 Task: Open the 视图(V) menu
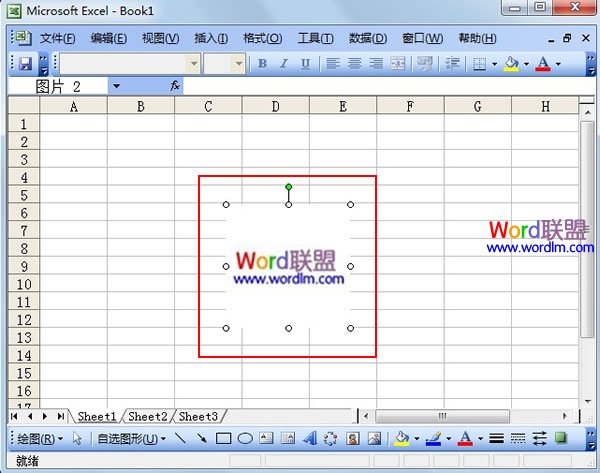pos(160,38)
